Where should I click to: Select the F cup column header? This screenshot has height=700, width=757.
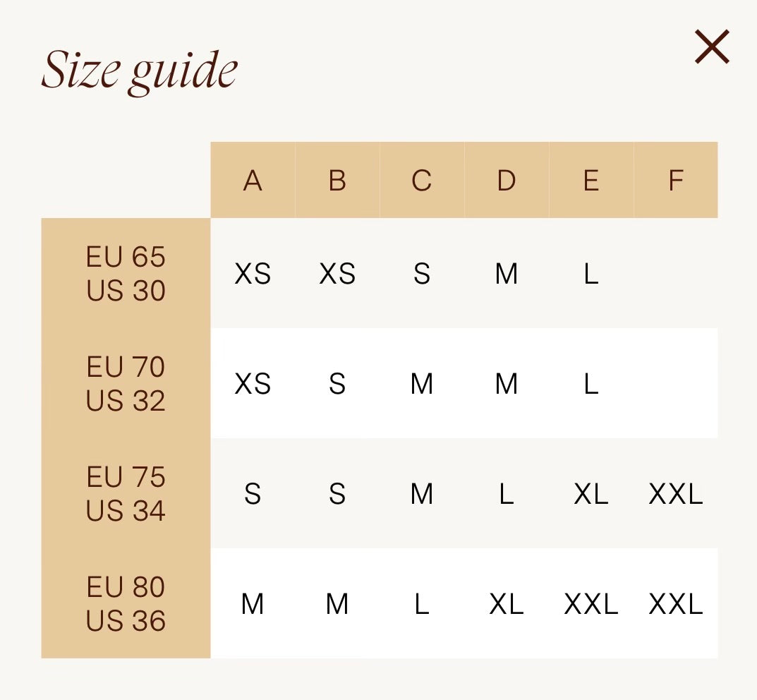[675, 180]
